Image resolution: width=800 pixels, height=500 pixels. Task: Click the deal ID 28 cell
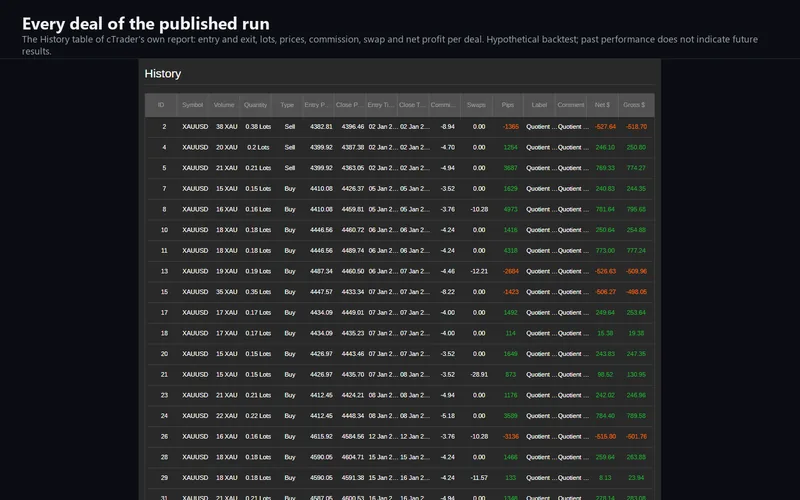click(164, 457)
